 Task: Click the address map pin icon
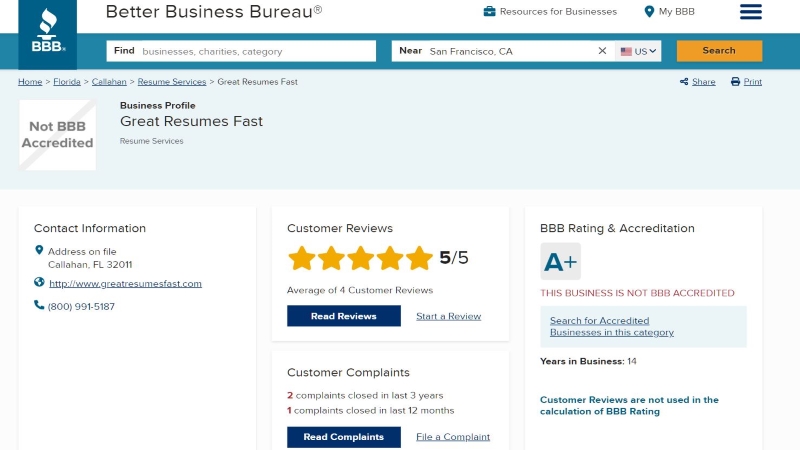click(39, 250)
